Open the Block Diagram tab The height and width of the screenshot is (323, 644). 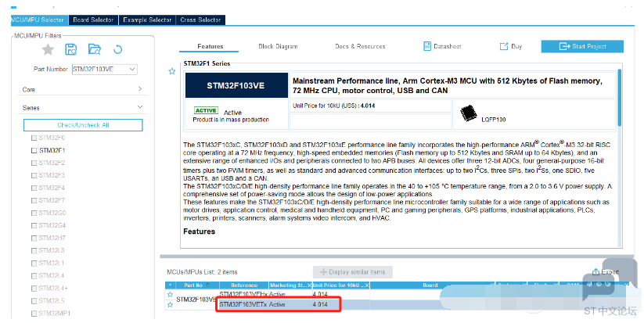point(278,46)
